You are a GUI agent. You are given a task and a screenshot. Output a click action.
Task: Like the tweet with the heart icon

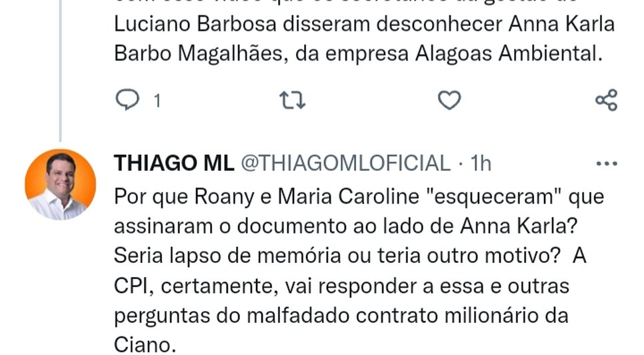pyautogui.click(x=449, y=100)
